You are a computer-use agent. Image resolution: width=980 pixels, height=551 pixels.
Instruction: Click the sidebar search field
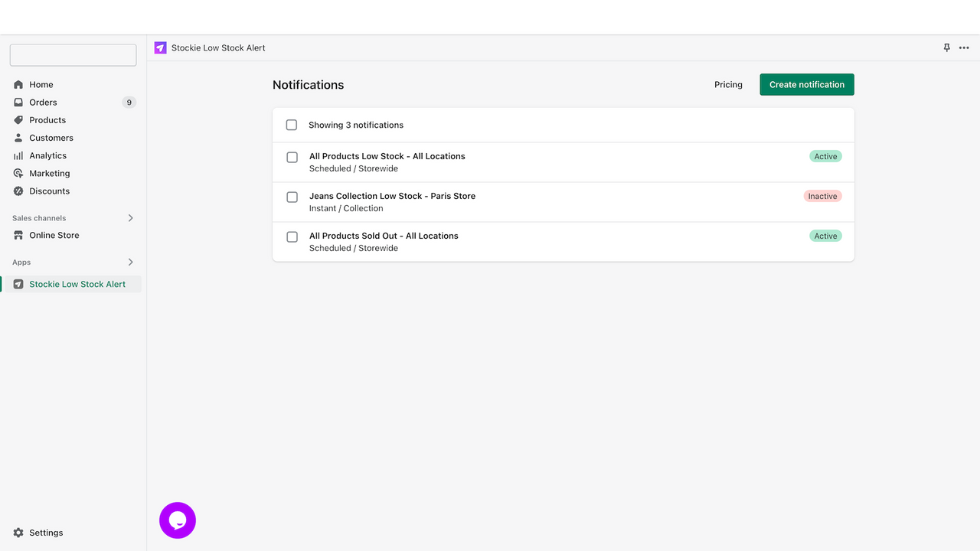73,55
